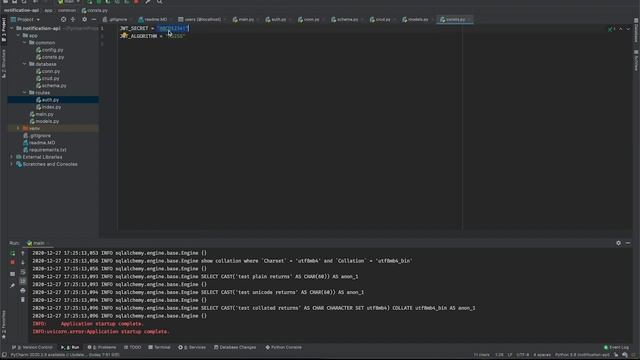This screenshot has height=360, width=640.
Task: Click the print icon in Run console
Action: coord(23,291)
